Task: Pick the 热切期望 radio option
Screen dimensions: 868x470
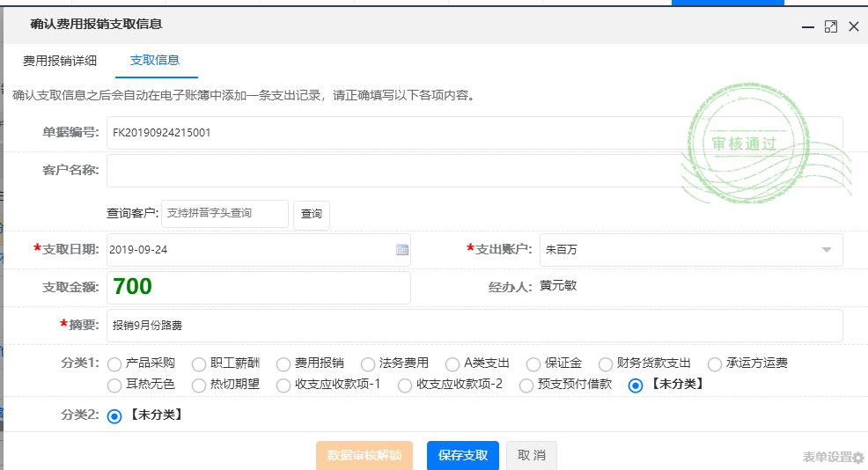Action: coord(199,386)
